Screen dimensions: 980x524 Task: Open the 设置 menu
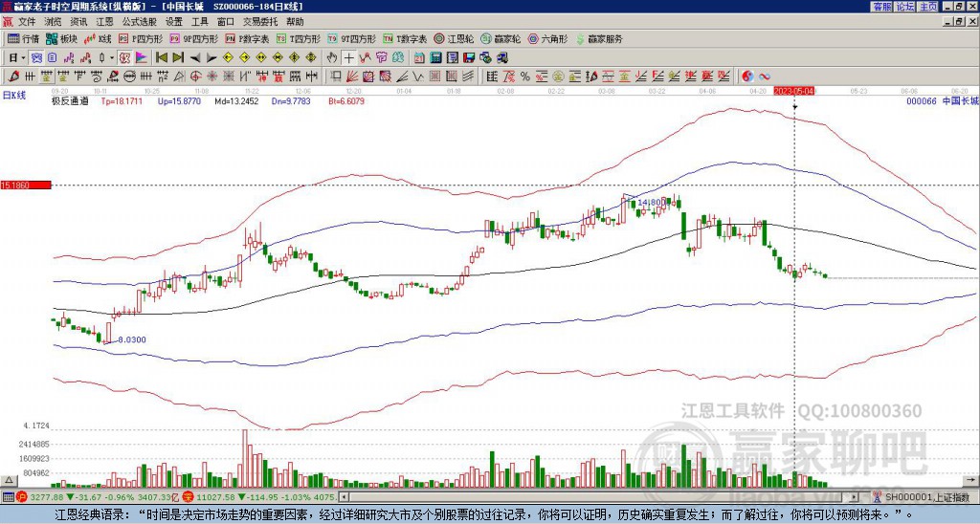[174, 22]
